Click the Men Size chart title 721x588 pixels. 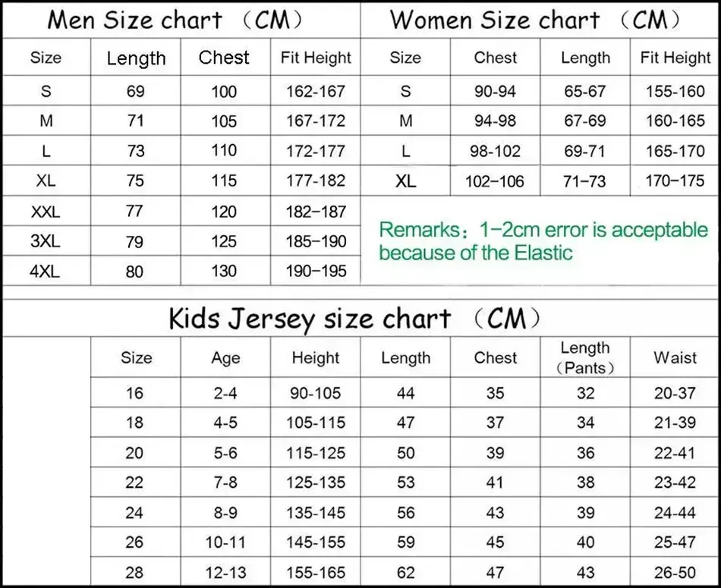[x=175, y=20]
